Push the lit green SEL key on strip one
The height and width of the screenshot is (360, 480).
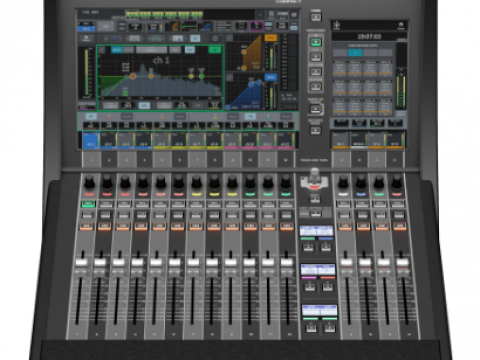pyautogui.click(x=88, y=203)
